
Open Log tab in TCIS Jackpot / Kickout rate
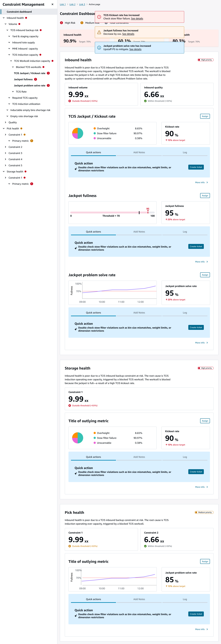pos(185,152)
